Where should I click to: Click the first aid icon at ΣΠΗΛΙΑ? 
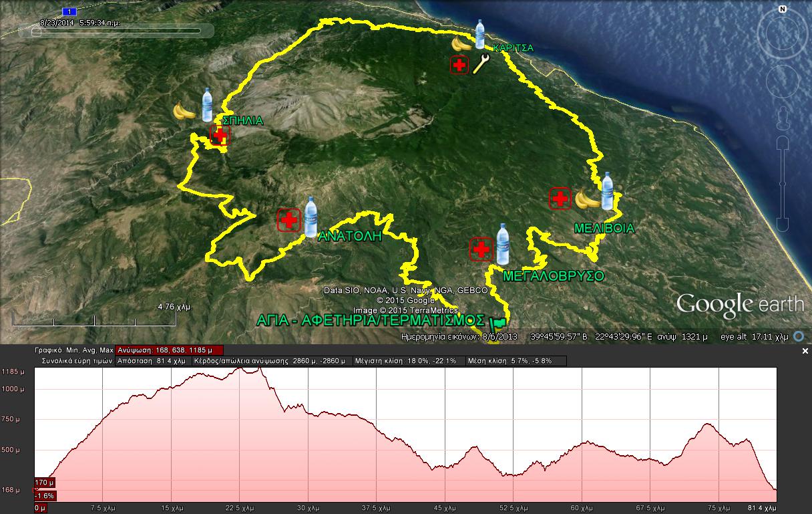point(220,135)
